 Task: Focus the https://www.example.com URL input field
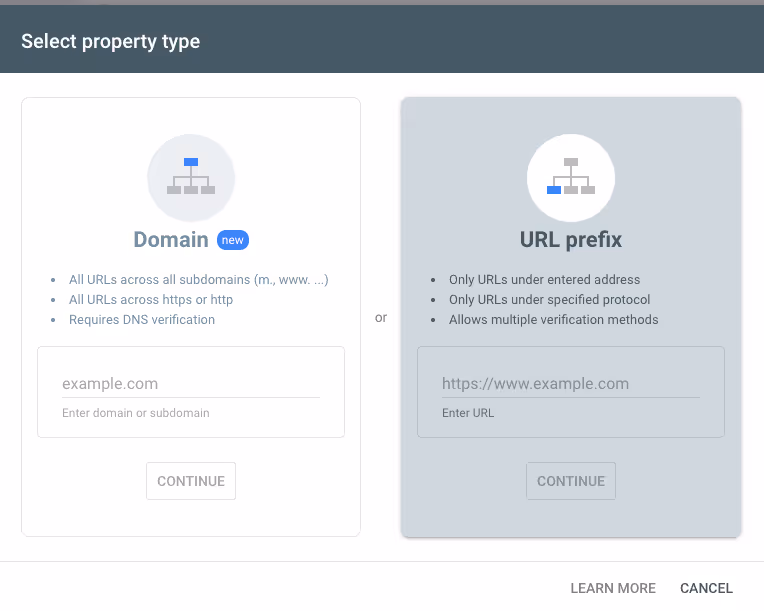click(x=571, y=384)
